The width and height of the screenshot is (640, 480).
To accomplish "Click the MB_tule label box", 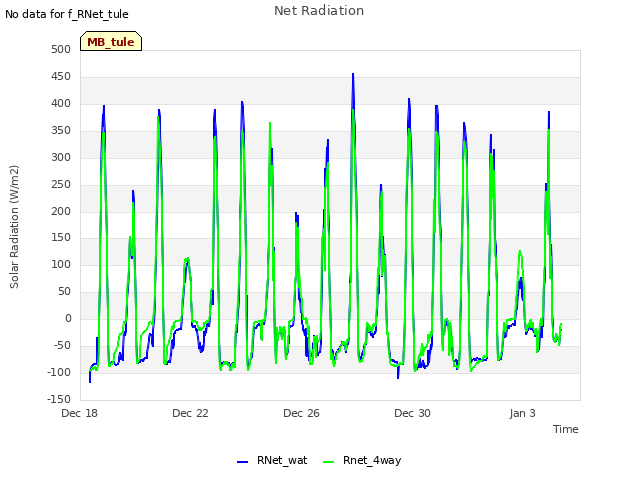I will click(111, 41).
